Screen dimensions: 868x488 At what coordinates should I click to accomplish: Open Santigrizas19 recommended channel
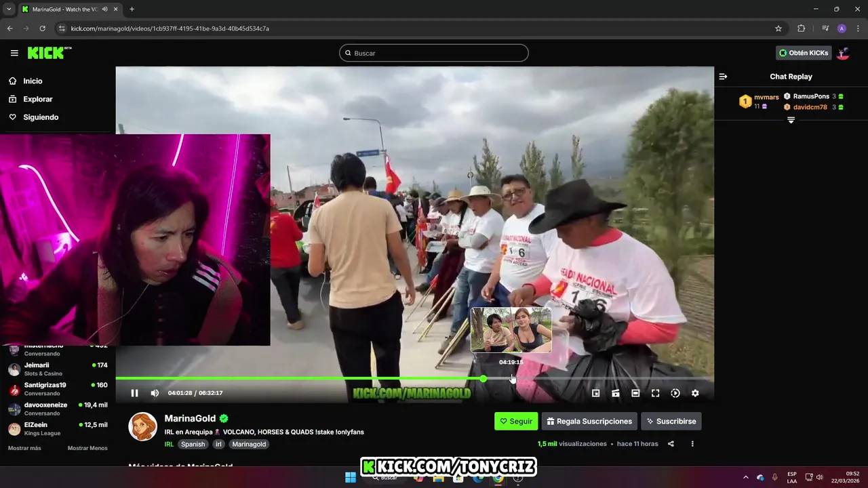[x=58, y=389]
